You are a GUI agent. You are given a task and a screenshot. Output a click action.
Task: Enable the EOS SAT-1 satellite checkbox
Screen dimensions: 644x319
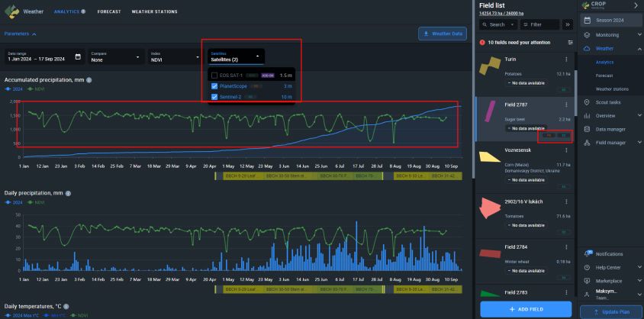click(214, 76)
